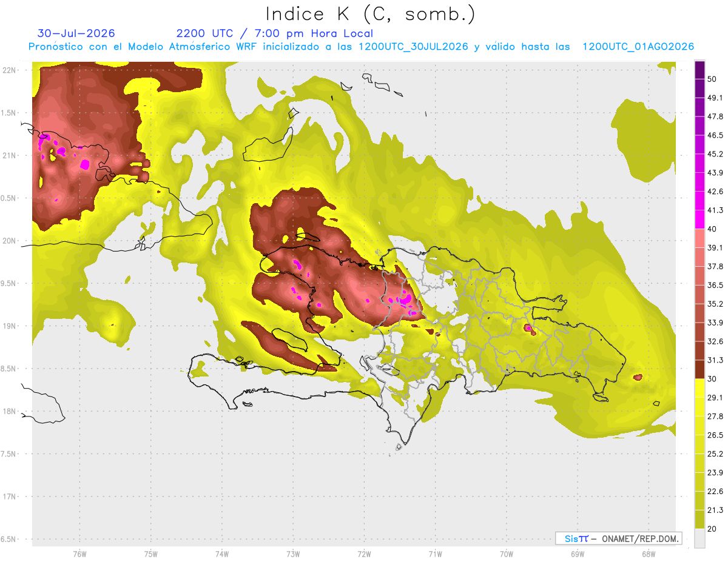Click the valid-until text "1200UTC_01AGO2026"
Viewport: 728px width, 562px height.
638,47
